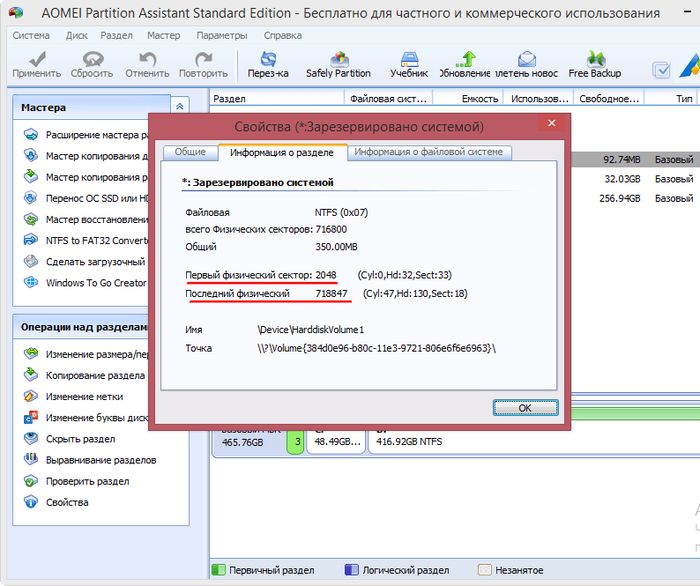Open the Система menu
This screenshot has width=700, height=586.
(32, 35)
